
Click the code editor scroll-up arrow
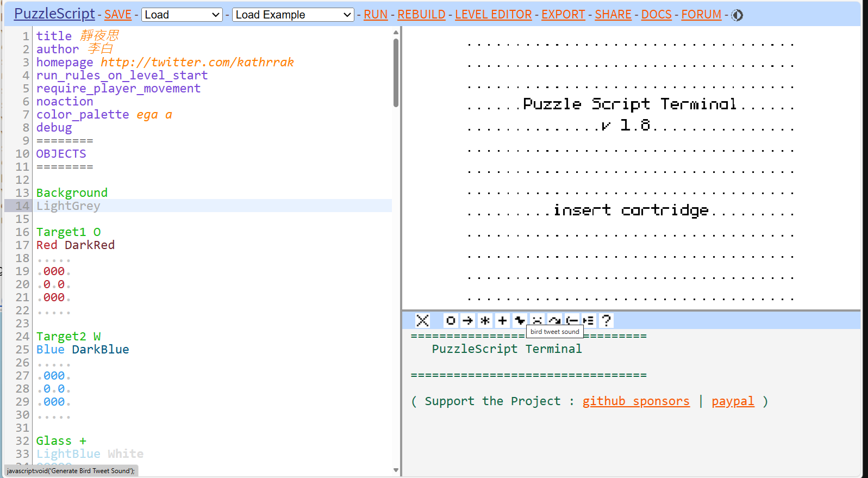click(x=396, y=33)
